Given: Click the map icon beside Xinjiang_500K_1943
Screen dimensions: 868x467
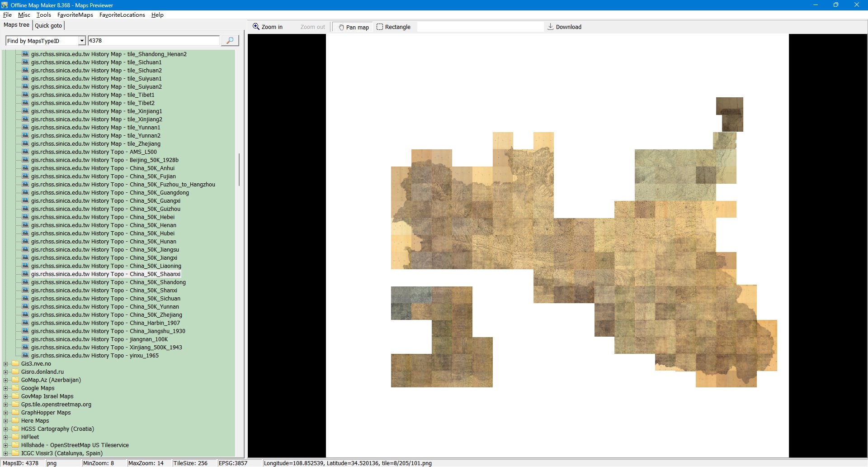Looking at the screenshot, I should 25,348.
